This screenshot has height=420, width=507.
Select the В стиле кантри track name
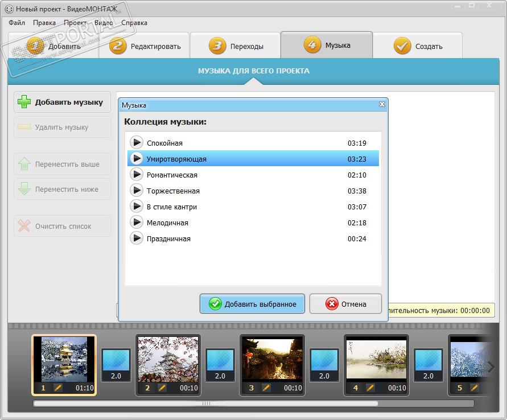click(172, 207)
